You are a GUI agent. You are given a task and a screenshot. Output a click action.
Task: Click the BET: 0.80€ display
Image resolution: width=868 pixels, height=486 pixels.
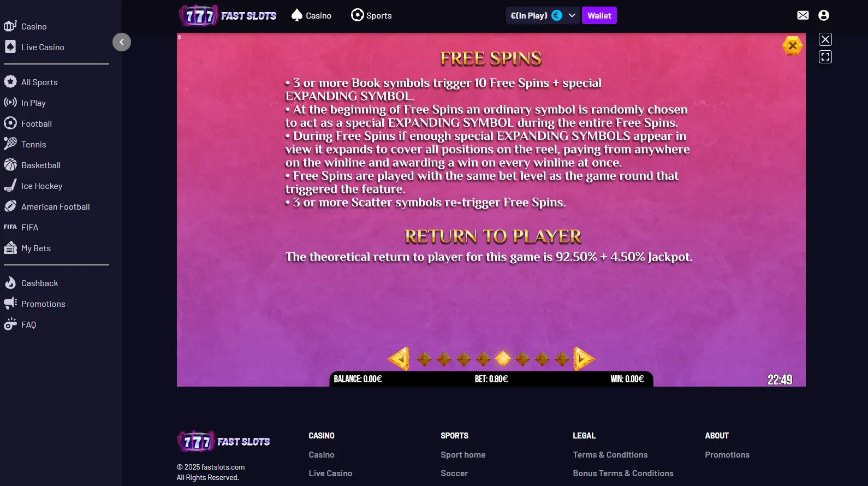(x=491, y=379)
